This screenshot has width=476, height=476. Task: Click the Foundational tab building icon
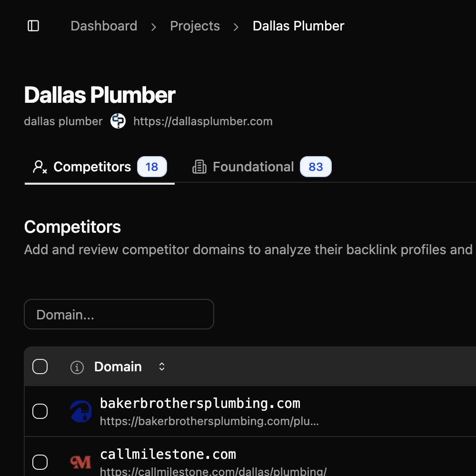pos(199,167)
